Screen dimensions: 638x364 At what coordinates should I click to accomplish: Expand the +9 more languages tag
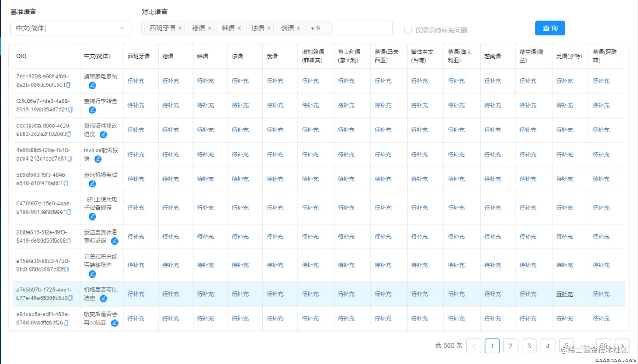(319, 28)
